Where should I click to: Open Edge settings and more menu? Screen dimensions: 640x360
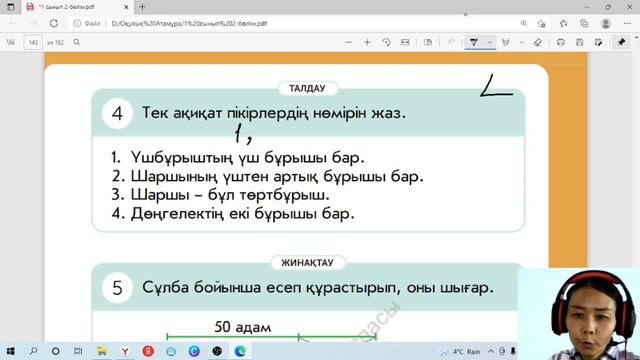[627, 23]
